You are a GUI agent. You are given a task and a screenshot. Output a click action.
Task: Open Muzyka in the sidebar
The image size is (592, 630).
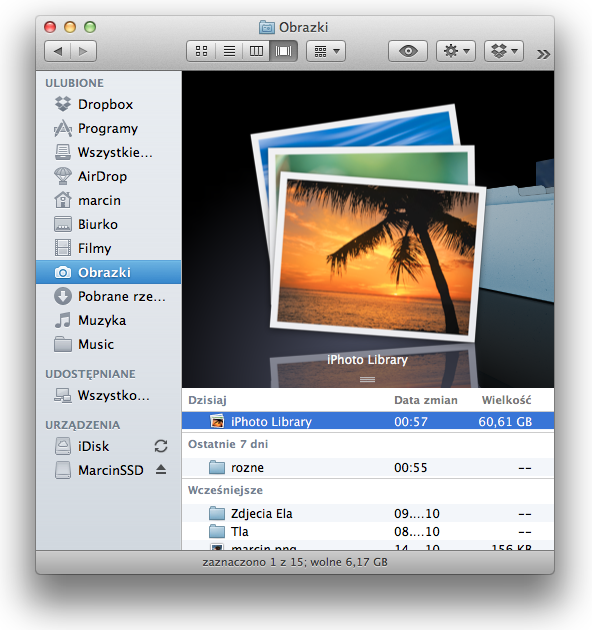coord(109,320)
